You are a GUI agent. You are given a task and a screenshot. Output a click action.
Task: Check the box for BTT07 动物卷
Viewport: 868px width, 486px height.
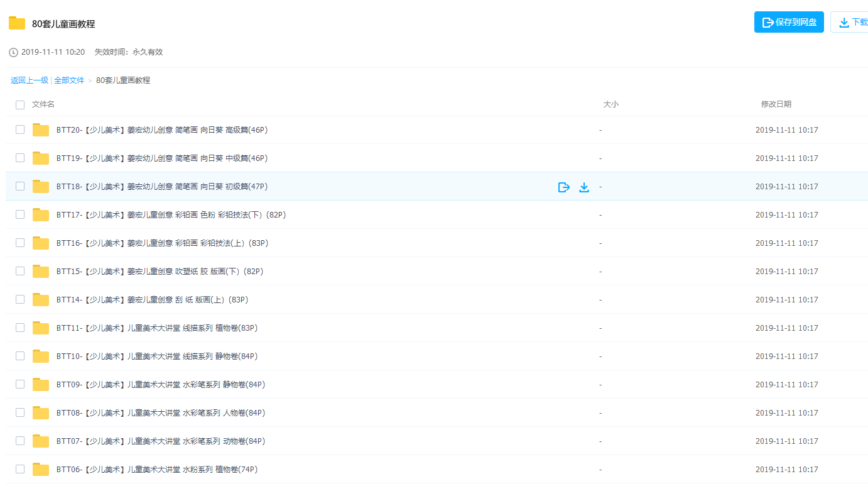point(20,441)
